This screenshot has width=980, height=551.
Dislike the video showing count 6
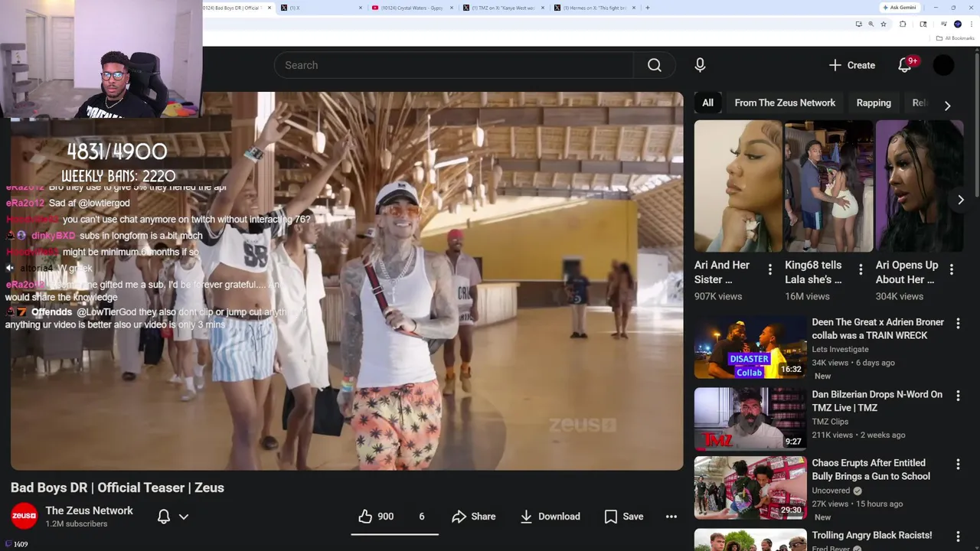pos(421,517)
